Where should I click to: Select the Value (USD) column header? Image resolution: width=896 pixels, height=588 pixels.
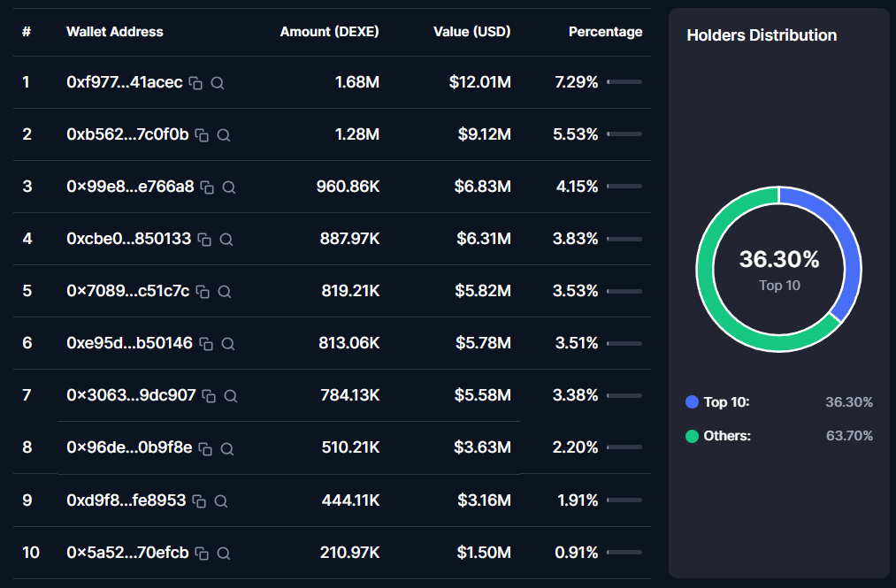[x=472, y=32]
